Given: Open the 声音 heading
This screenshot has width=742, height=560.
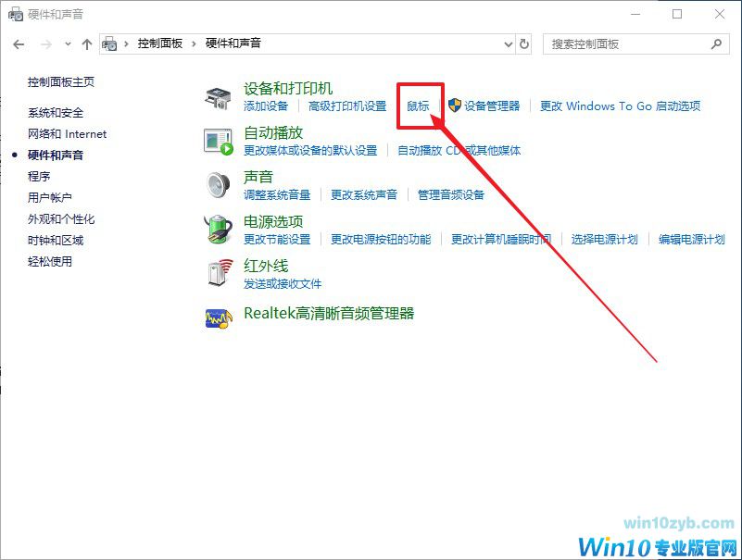Looking at the screenshot, I should (258, 178).
